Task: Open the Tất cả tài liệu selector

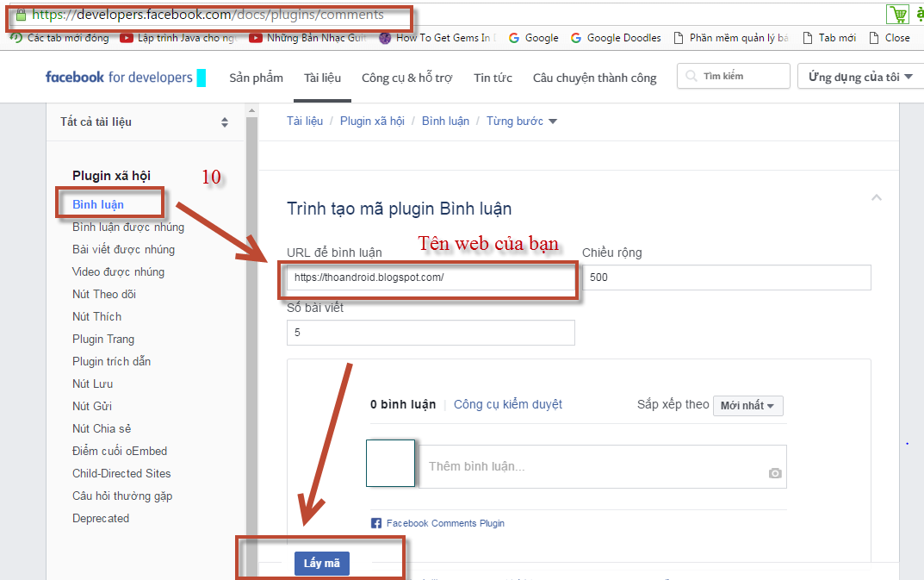Action: 145,122
